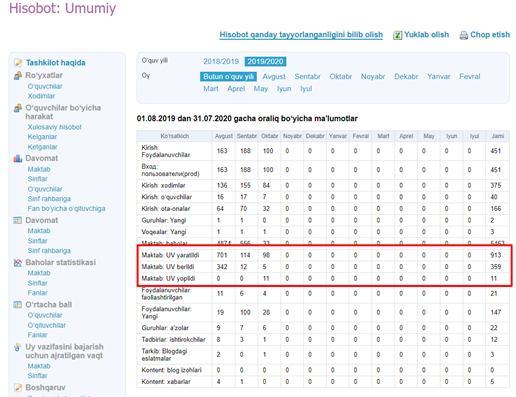Click the O'quvchilar bo'yicha harakat icon
The width and height of the screenshot is (516, 397).
click(x=18, y=108)
